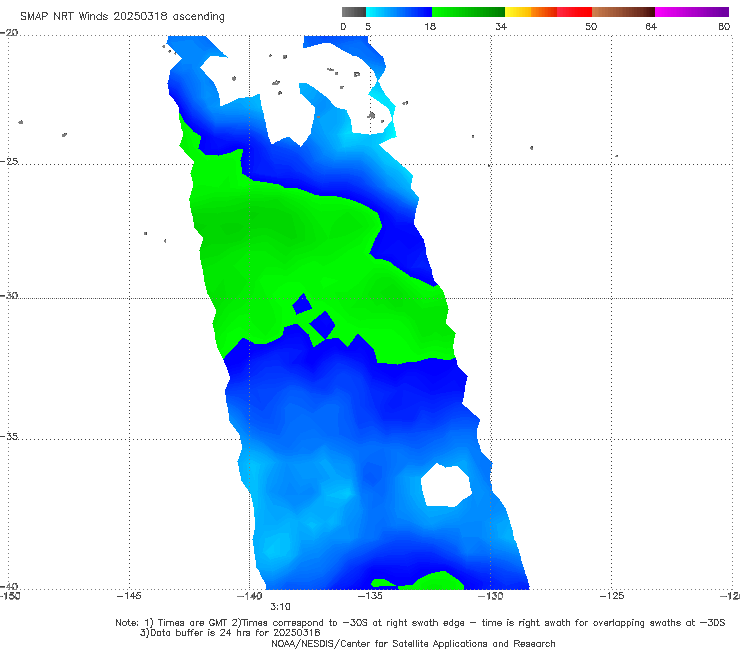Click the 'SMAP NRT Winds 20250318 ascending' title
Image resolution: width=740 pixels, height=650 pixels.
[122, 17]
